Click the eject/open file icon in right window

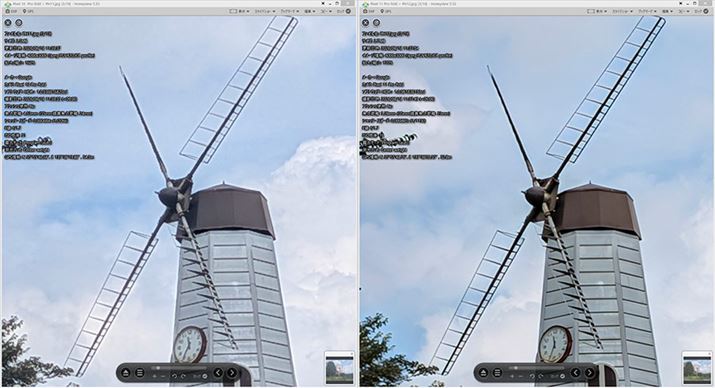[x=483, y=373]
